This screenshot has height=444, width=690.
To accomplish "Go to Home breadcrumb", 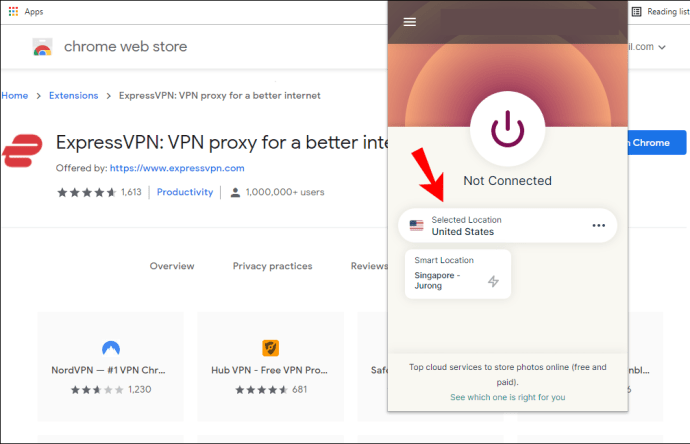I will tap(15, 95).
